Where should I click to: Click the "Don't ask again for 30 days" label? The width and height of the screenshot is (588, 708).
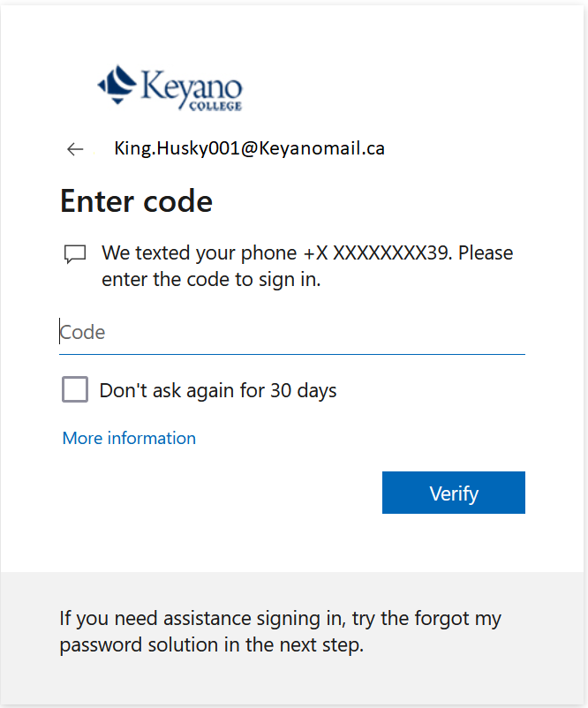click(218, 390)
